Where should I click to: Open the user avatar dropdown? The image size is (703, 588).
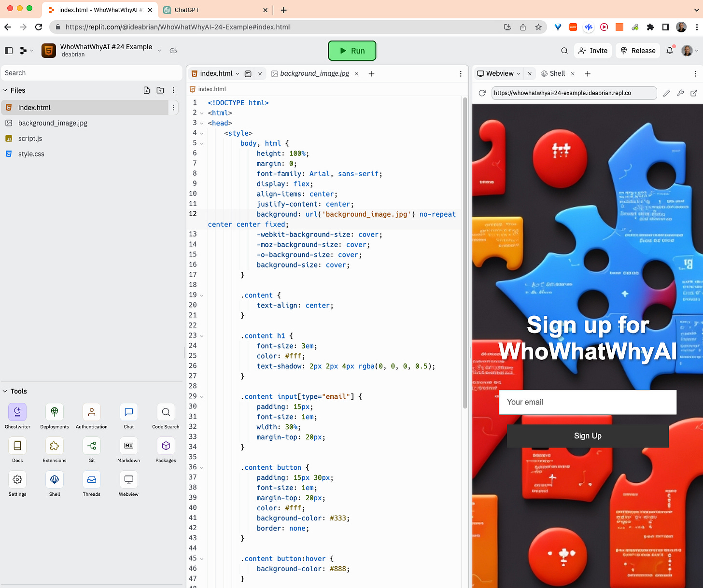tap(689, 51)
